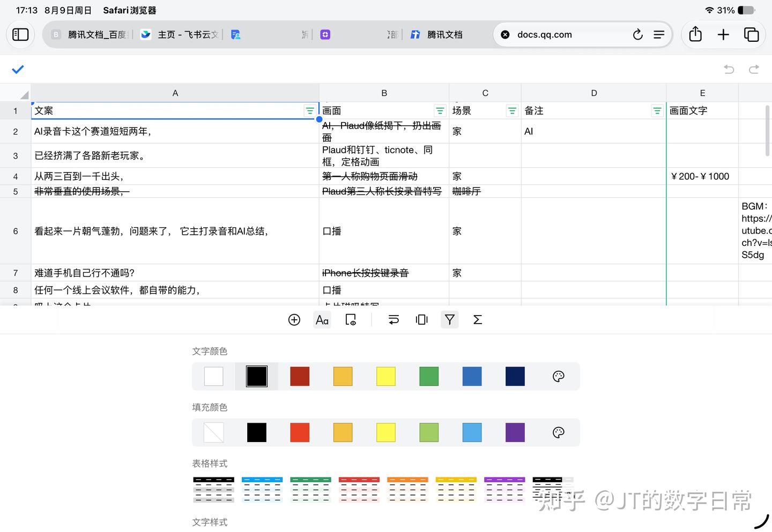Select navy text color
The width and height of the screenshot is (772, 532).
[515, 376]
